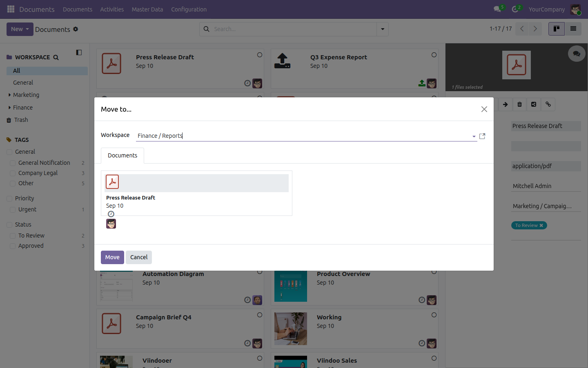Screen dimensions: 588x368
Task: Open the search options dropdown toggle
Action: [383, 29]
